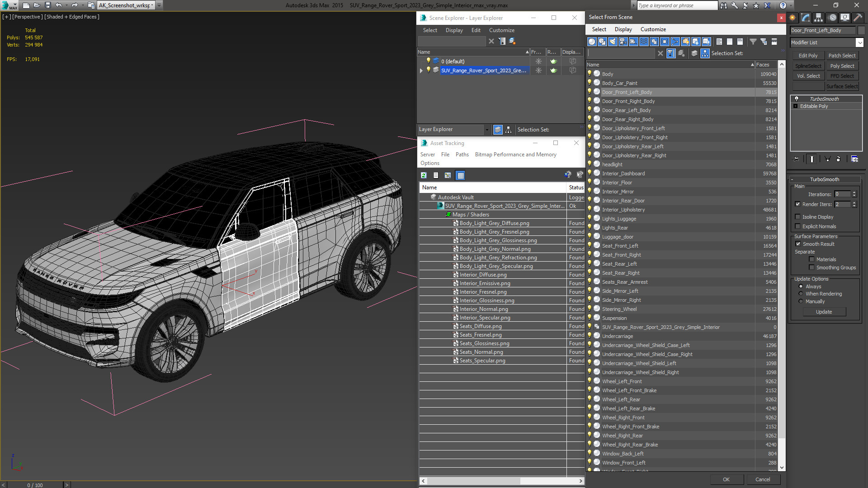Open Customize menu in Select From Scene

click(x=653, y=29)
